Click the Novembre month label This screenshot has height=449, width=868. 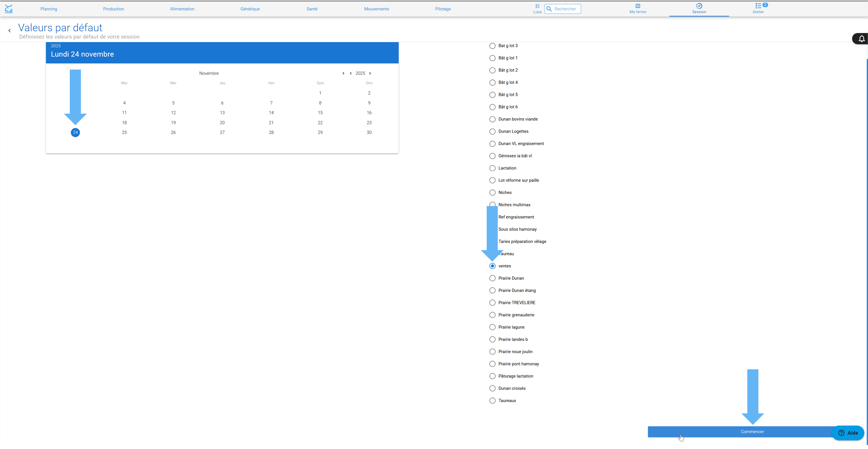pyautogui.click(x=209, y=73)
